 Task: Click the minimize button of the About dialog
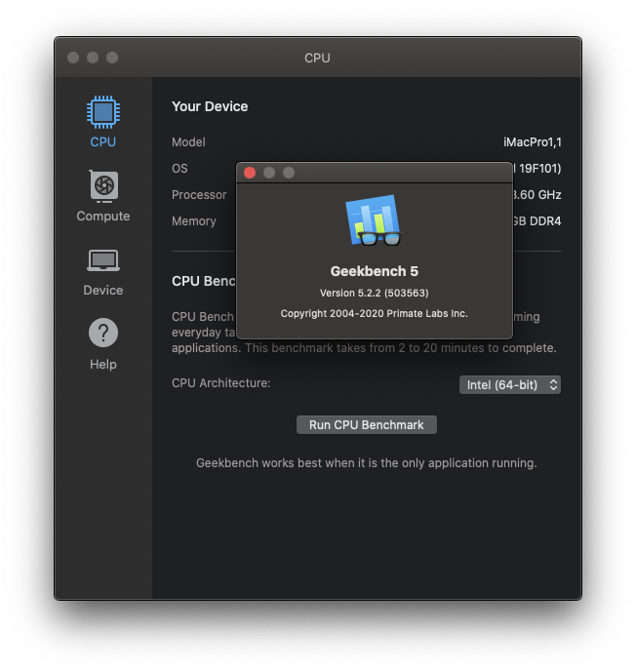click(x=269, y=173)
